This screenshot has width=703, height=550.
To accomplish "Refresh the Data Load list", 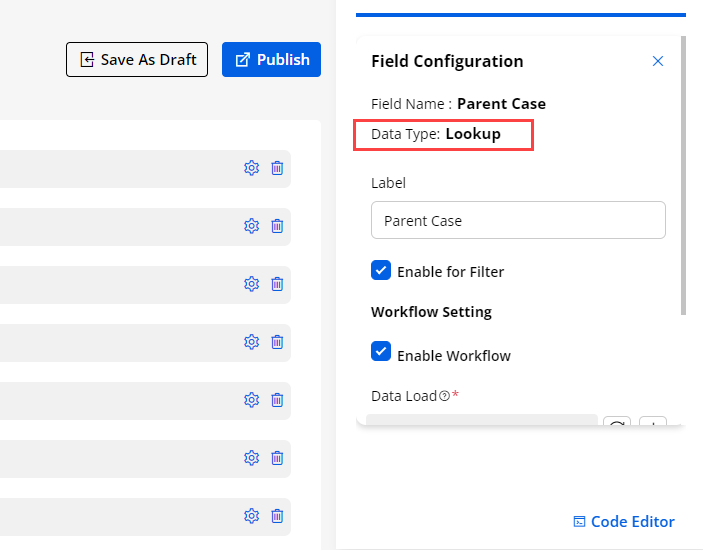I will click(x=617, y=423).
